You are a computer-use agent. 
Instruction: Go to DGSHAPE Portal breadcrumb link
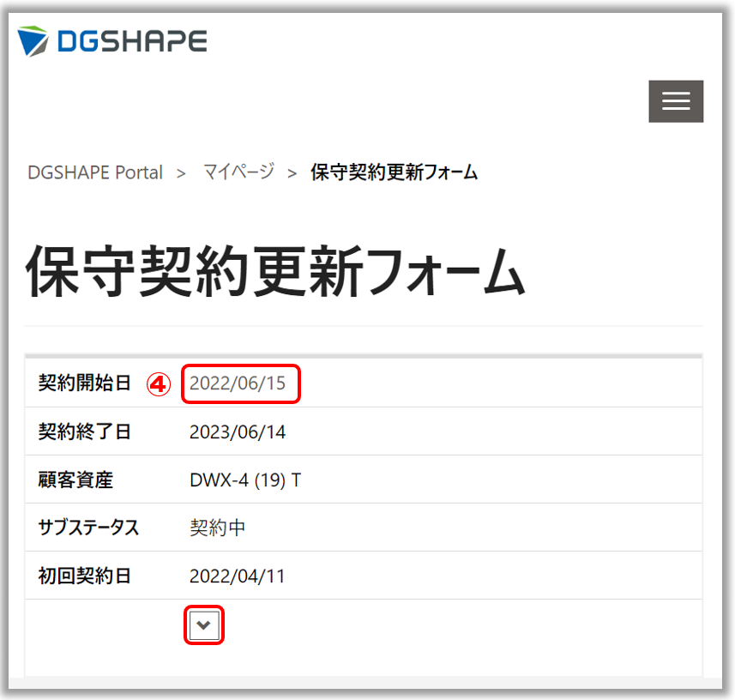pyautogui.click(x=95, y=172)
